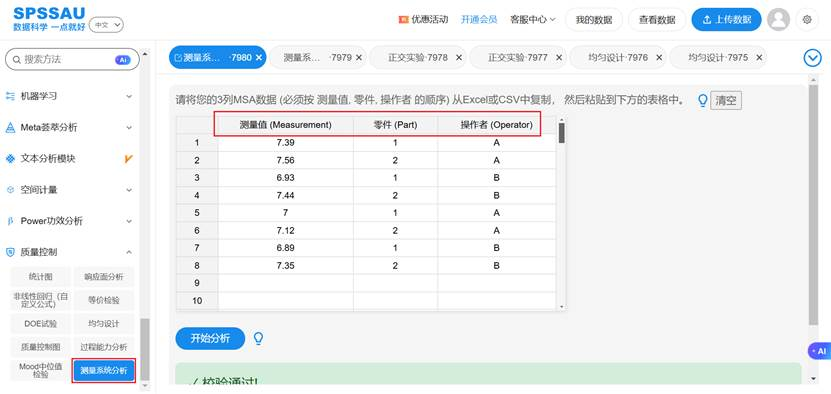Screen dimensions: 831x394
Task: Click the 上传数据 upload button
Action: 727,20
